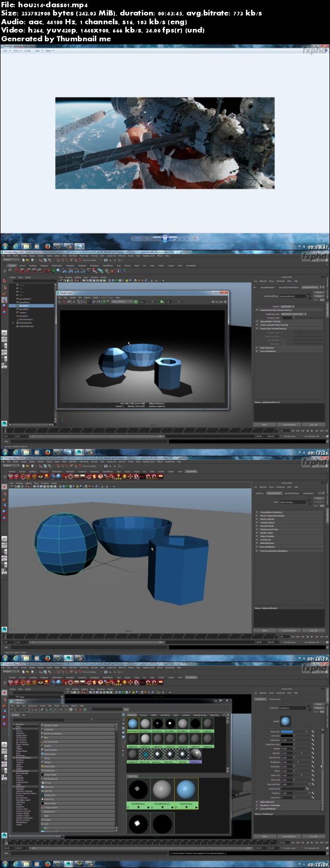This screenshot has width=330, height=868.
Task: Collapse the Exponential Poly Smooth History section
Action: pos(289,310)
